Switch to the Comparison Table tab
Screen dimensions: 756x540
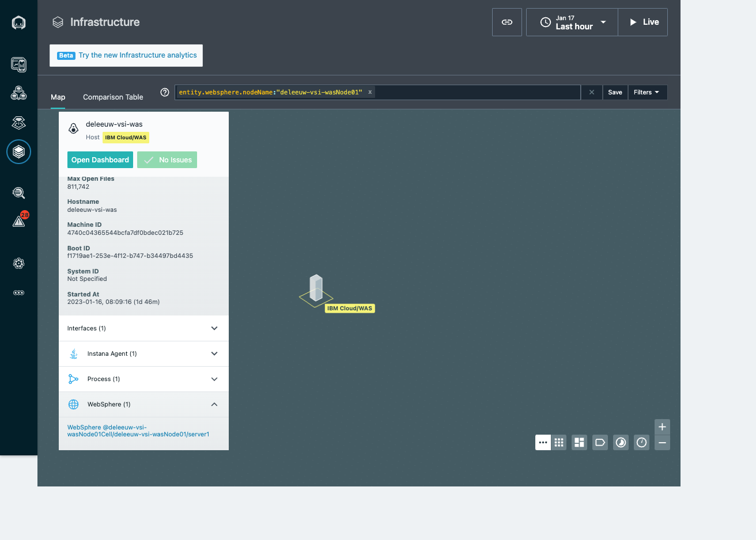(x=113, y=97)
